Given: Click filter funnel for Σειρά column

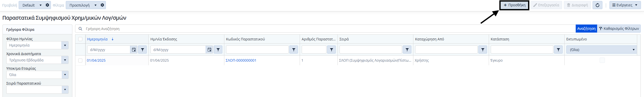Looking at the screenshot, I should coord(407,50).
